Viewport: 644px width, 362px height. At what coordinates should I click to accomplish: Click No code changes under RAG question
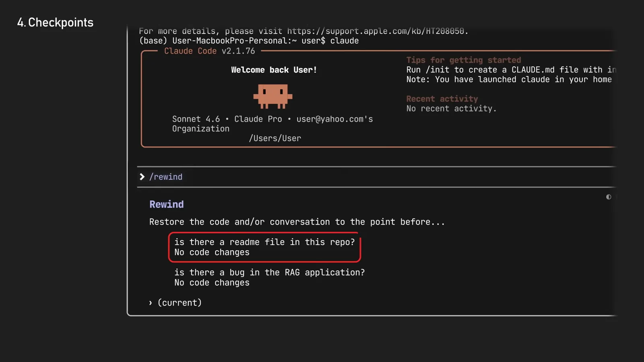coord(212,283)
